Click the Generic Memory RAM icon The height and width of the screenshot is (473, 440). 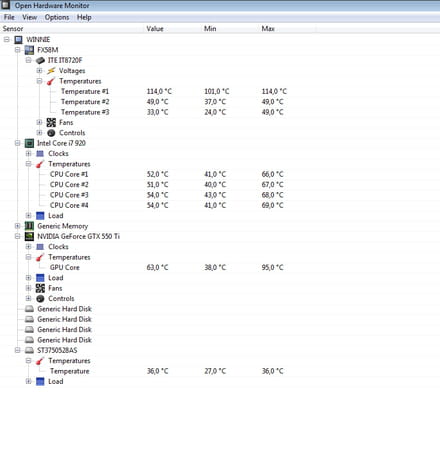[x=29, y=226]
